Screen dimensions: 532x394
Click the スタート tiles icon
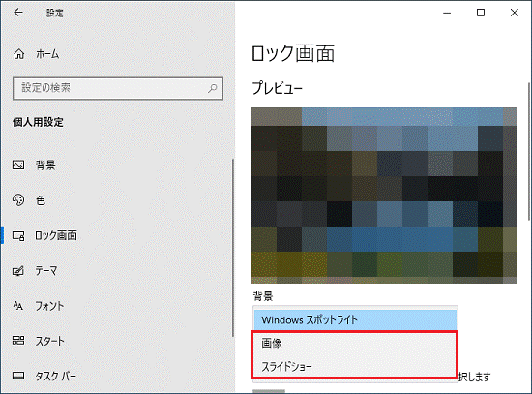(18, 341)
